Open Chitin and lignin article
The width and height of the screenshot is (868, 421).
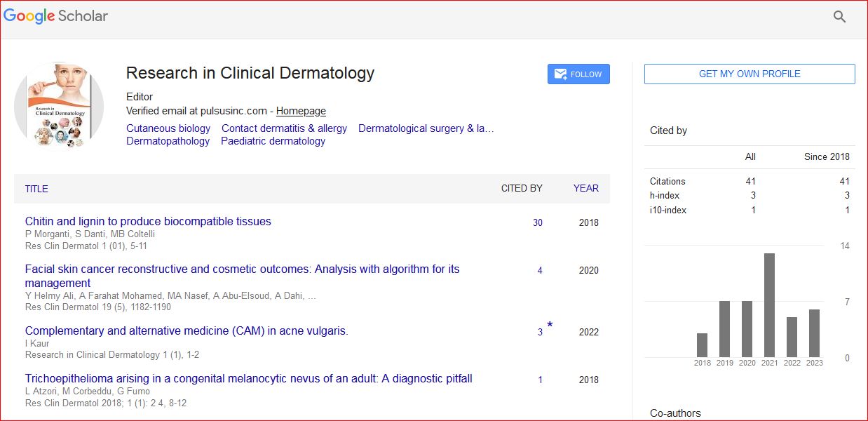click(148, 222)
